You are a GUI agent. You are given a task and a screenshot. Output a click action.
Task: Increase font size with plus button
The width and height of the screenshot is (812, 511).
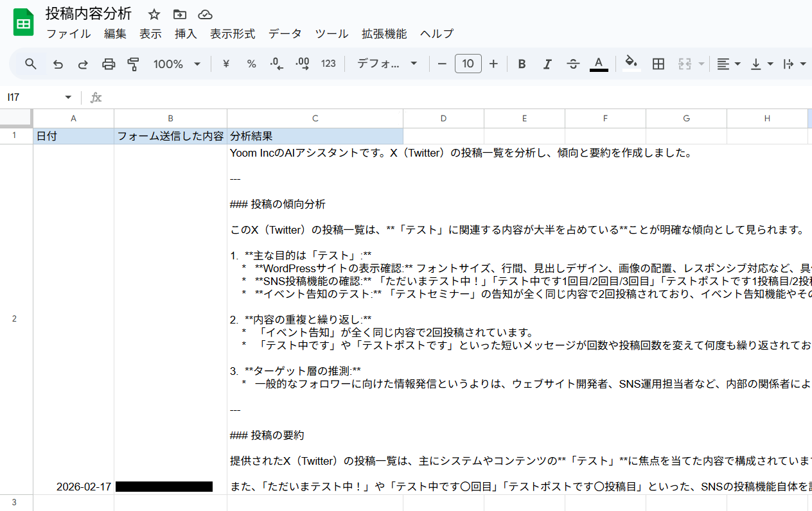pyautogui.click(x=493, y=64)
